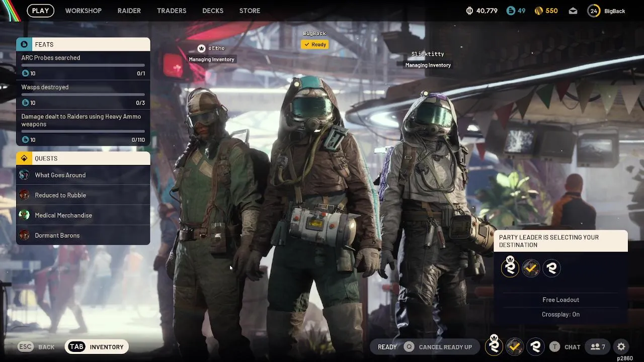The image size is (644, 362).
Task: Open the Dormant Barons quest
Action: (x=83, y=235)
